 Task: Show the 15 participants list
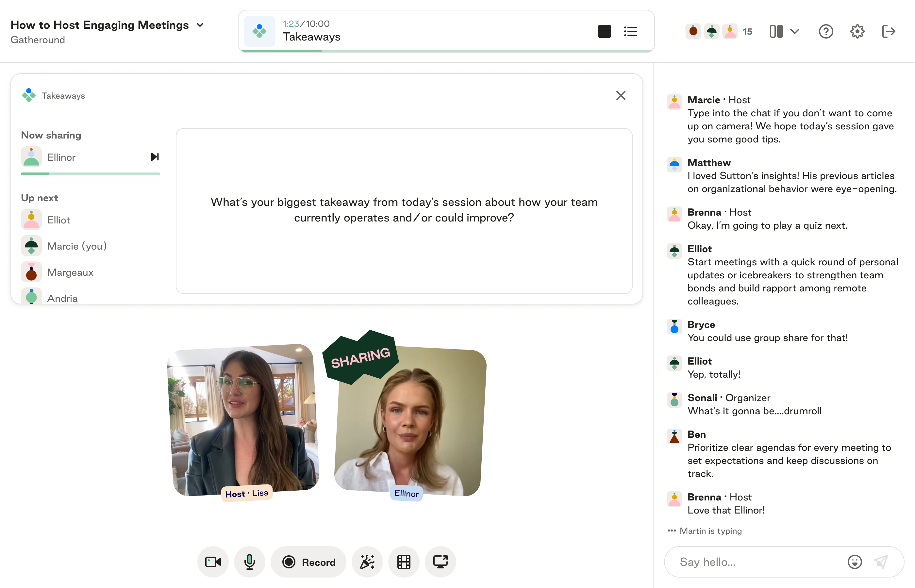(747, 32)
